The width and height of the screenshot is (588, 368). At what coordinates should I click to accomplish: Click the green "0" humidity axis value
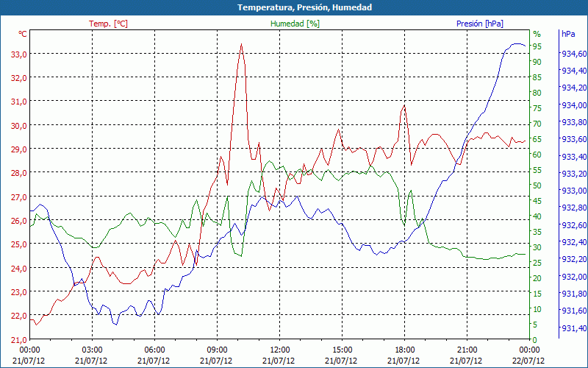point(535,340)
